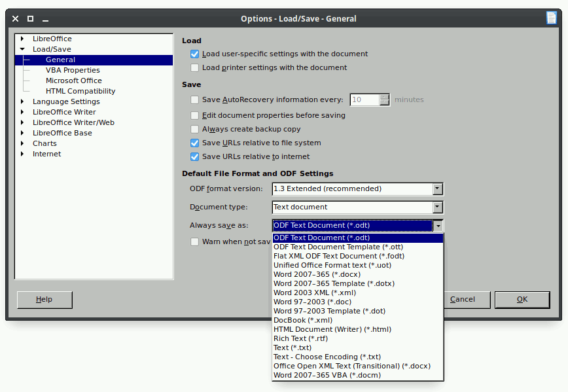568x392 pixels.
Task: Check Edit document properties before saving
Action: (194, 116)
